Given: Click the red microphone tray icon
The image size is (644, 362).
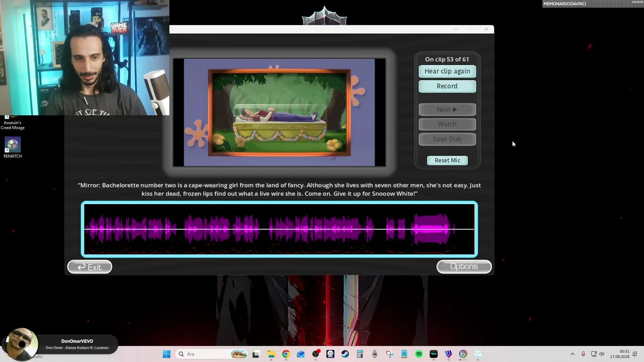Looking at the screenshot, I should [x=583, y=354].
